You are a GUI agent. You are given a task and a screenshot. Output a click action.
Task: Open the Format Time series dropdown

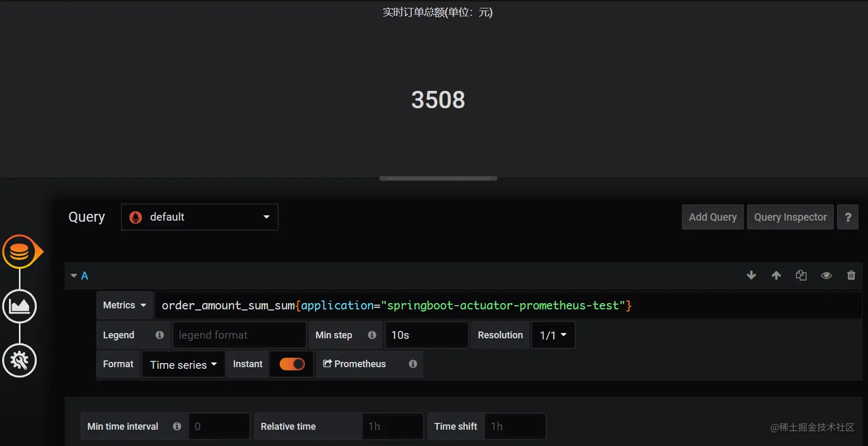click(x=183, y=364)
